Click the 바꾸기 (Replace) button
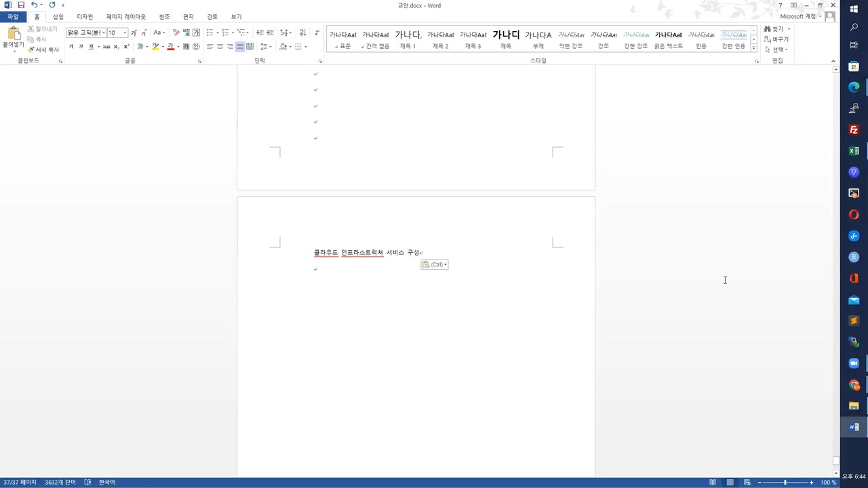The height and width of the screenshot is (488, 868). coord(776,39)
